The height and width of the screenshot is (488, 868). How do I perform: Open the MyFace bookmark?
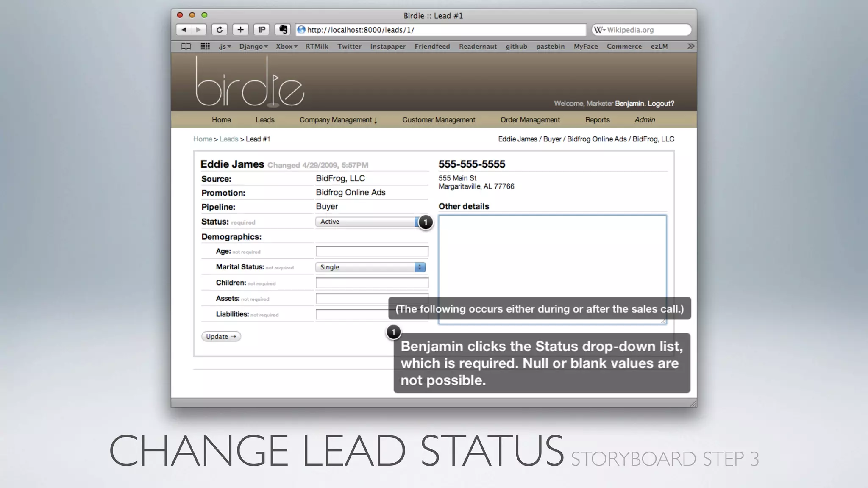586,47
